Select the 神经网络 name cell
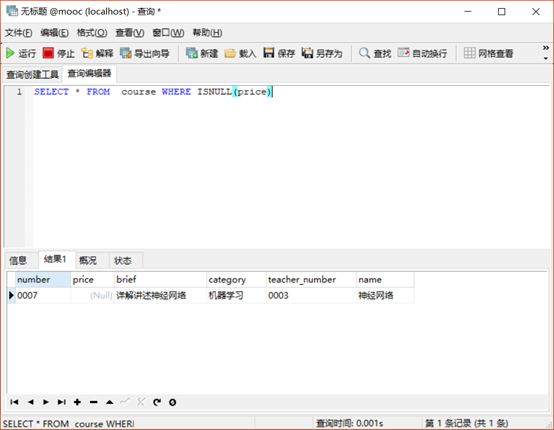The height and width of the screenshot is (430, 554). coord(385,295)
